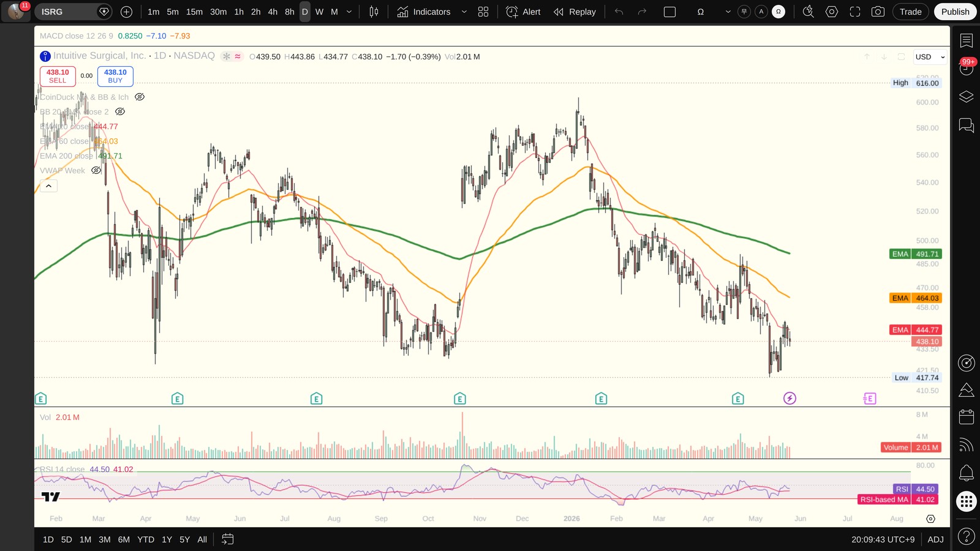The width and height of the screenshot is (980, 551).
Task: Toggle the A circle button in toolbar
Action: point(761,12)
